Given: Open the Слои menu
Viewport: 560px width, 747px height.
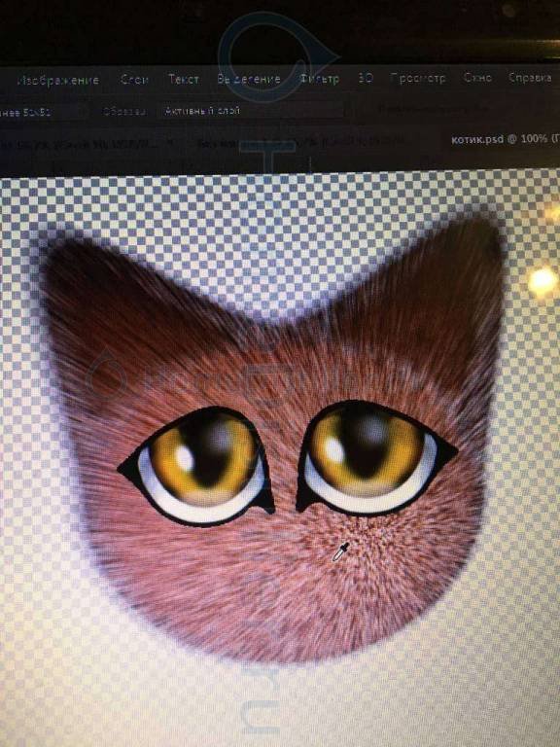Looking at the screenshot, I should coord(135,80).
